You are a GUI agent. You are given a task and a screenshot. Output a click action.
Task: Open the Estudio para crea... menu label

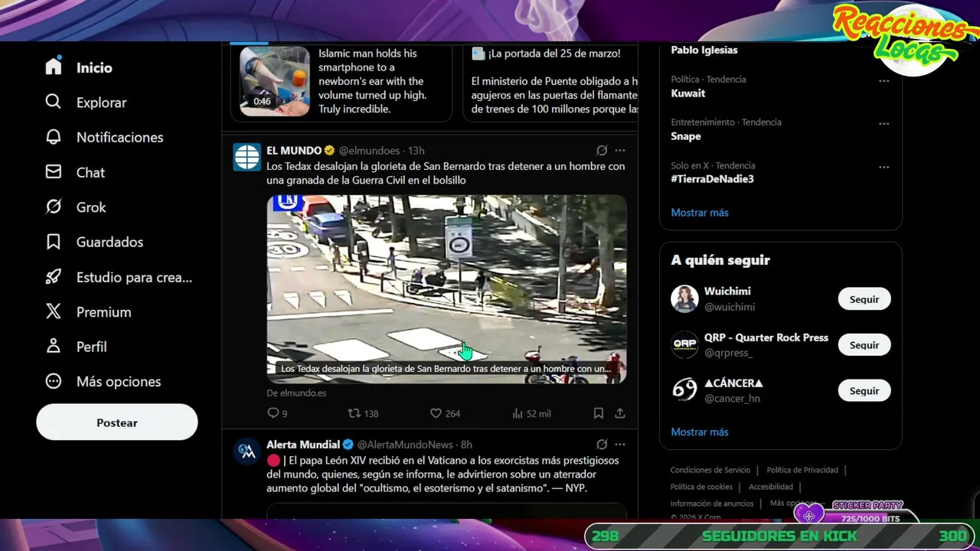pos(134,278)
